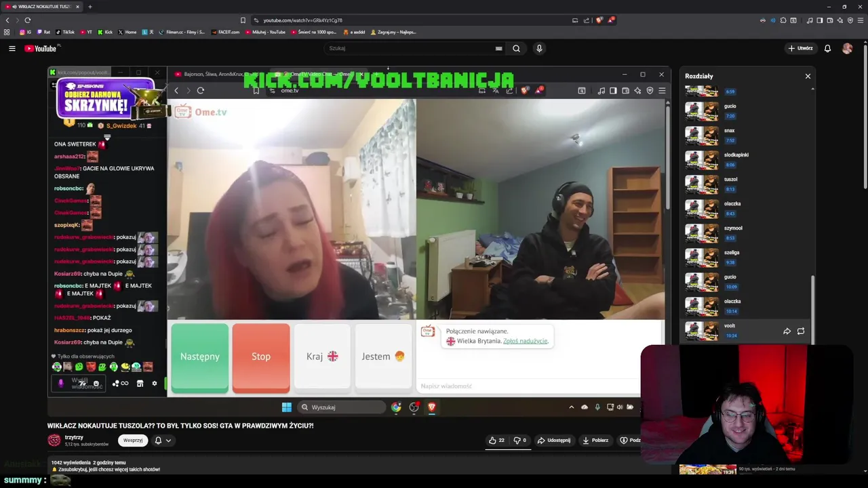Jump to chapter tuszol 8:13
The image size is (868, 488).
pos(746,184)
